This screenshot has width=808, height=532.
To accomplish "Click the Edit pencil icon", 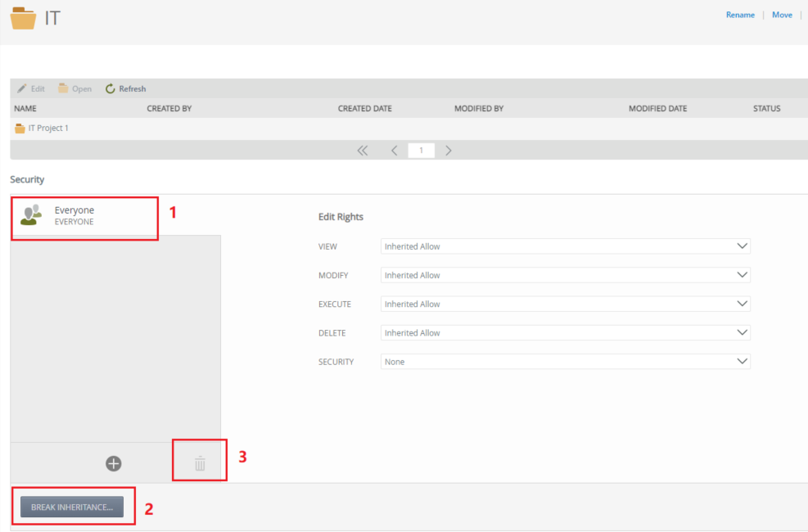I will click(x=22, y=88).
